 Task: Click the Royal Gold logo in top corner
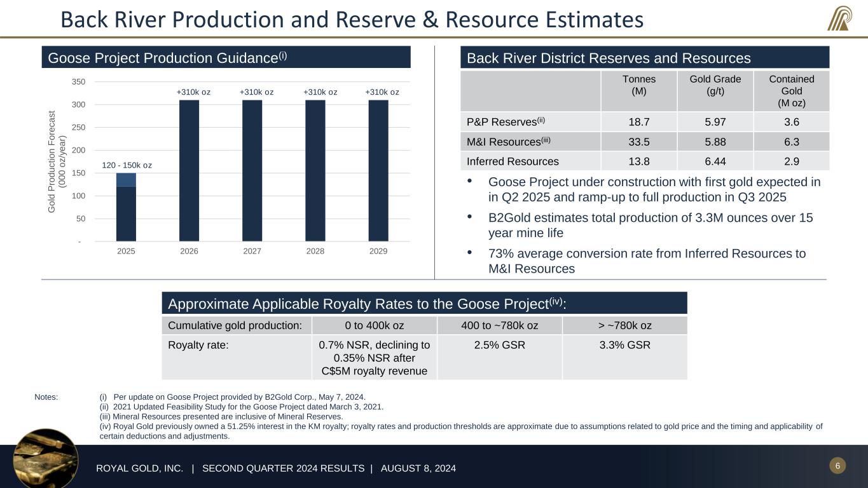841,18
